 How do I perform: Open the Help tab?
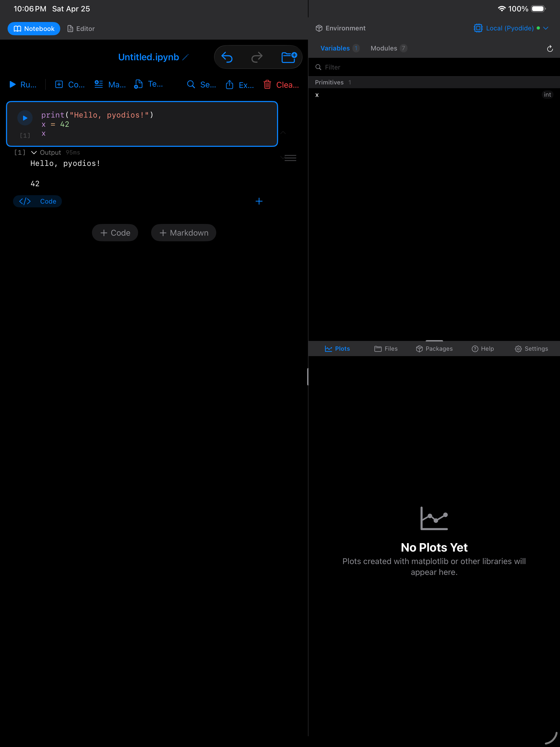click(x=483, y=349)
